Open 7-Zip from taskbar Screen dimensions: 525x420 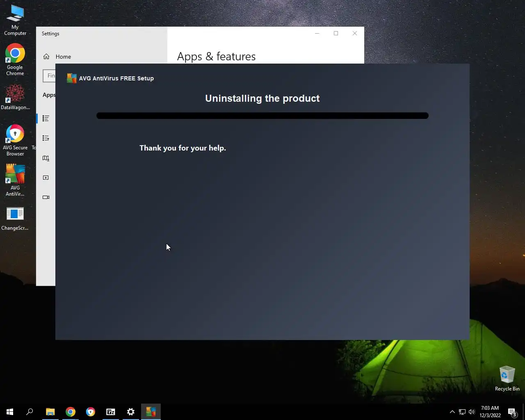pyautogui.click(x=111, y=412)
